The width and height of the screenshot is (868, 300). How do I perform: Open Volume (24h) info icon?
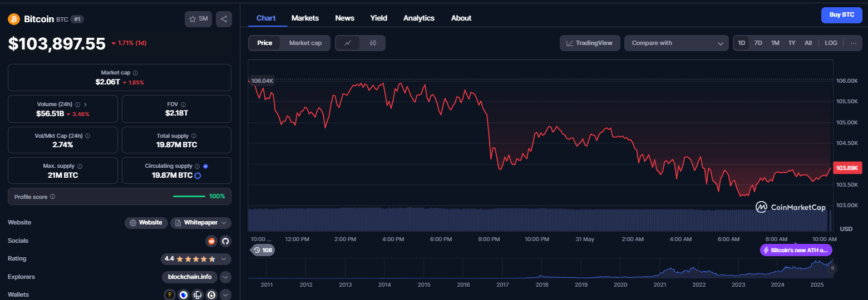point(77,104)
